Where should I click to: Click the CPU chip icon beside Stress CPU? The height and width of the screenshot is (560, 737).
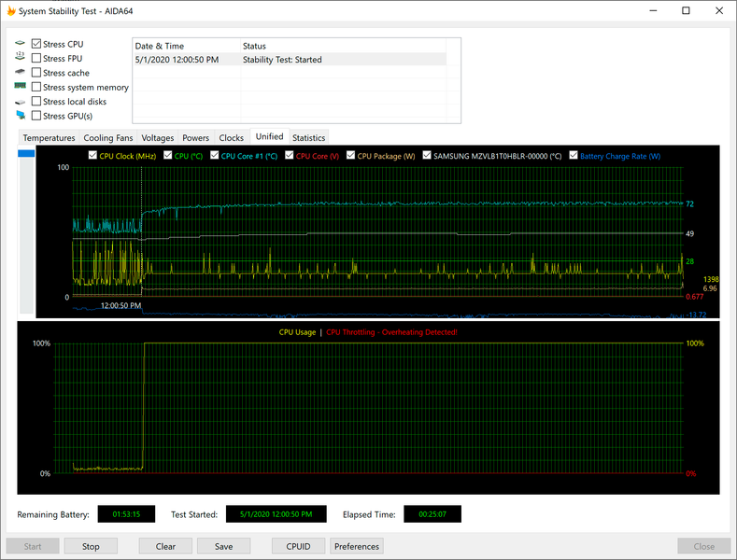point(20,43)
